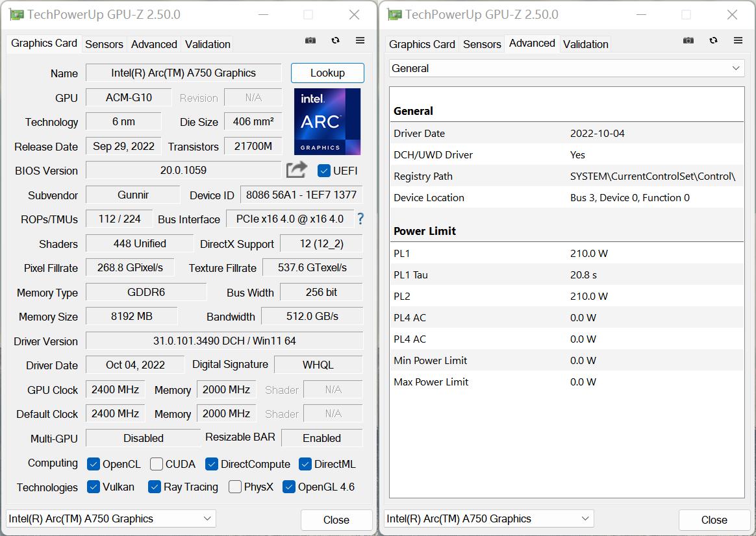The width and height of the screenshot is (756, 536).
Task: Open the hamburger menu in the right window
Action: tap(738, 40)
